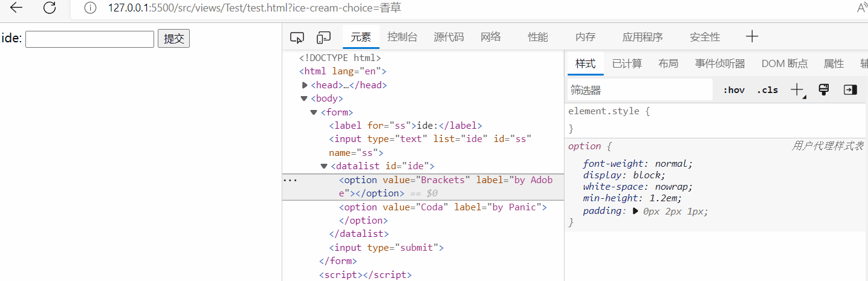Open site information icon in address bar

pos(90,8)
